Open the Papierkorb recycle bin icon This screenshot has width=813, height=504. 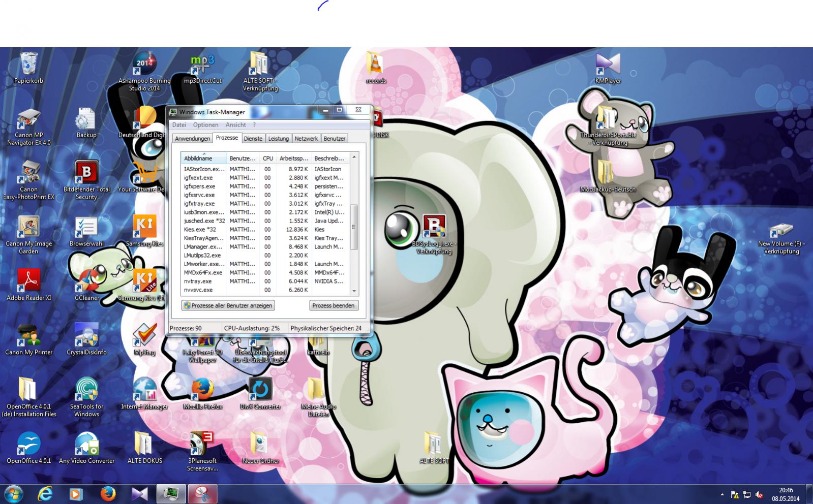point(28,68)
